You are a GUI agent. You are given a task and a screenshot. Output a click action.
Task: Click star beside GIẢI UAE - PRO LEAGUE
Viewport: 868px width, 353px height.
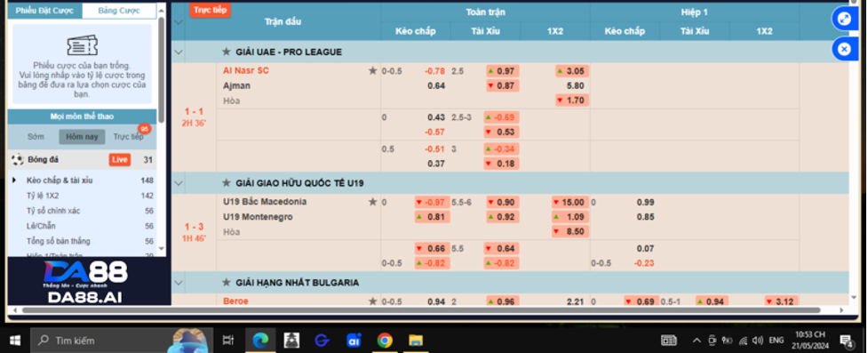226,52
